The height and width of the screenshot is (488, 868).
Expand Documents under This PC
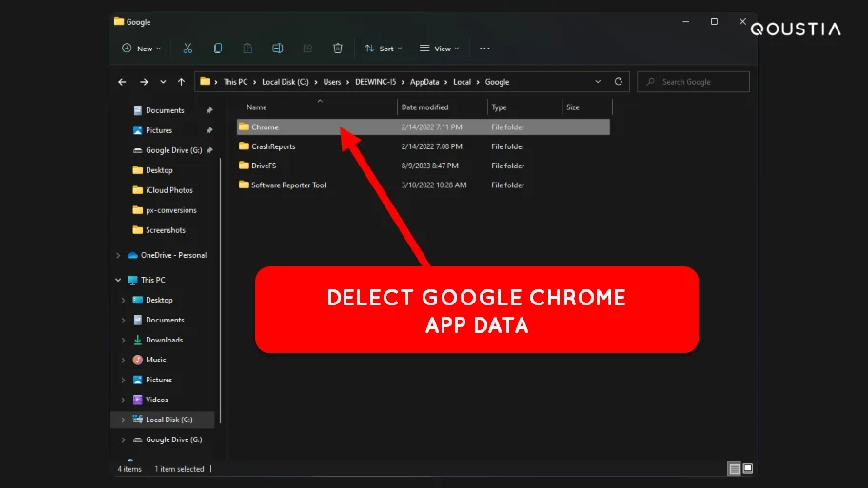coord(123,320)
